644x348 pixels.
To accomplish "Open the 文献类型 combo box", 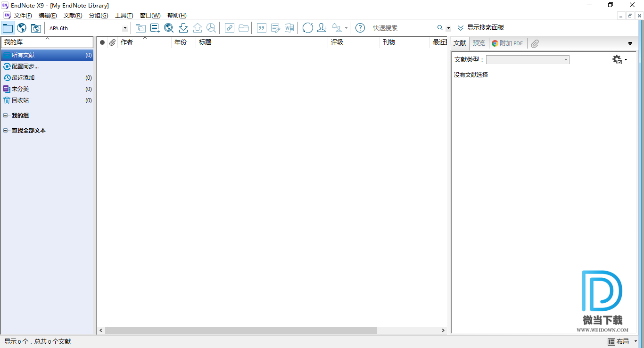I will (528, 59).
